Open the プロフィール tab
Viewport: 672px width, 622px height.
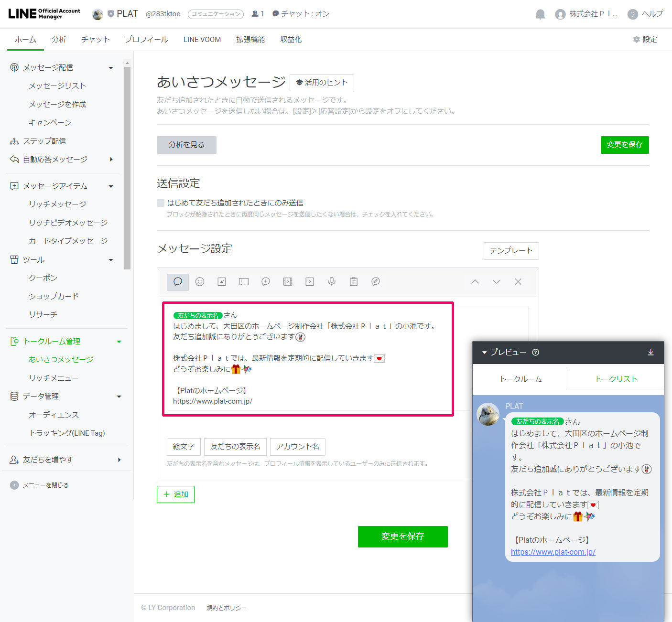(x=147, y=40)
